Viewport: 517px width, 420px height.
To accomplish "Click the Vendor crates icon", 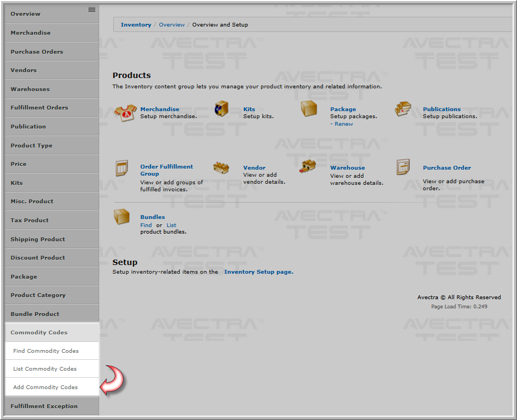I will pos(221,167).
